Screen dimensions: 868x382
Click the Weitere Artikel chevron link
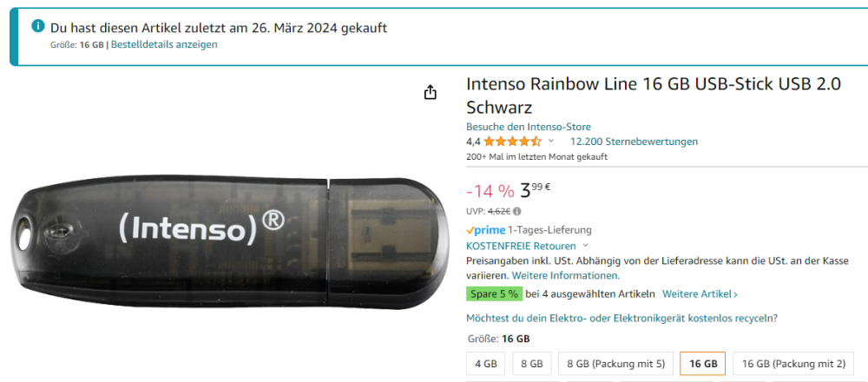tap(700, 294)
